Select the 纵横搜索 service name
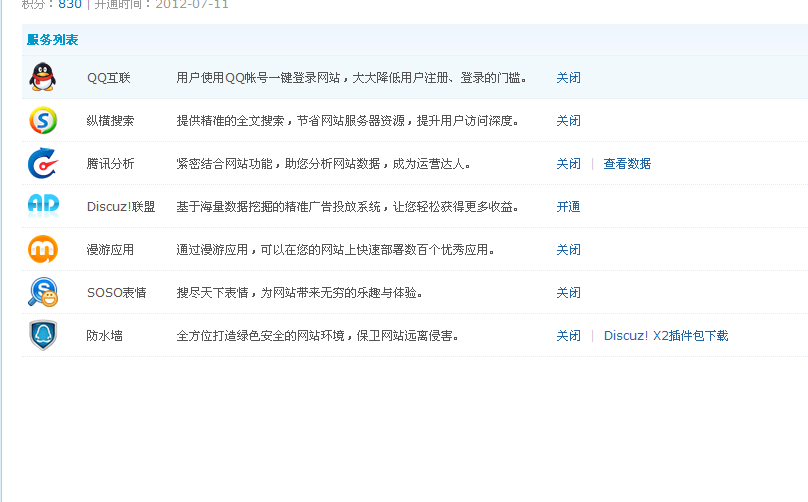The height and width of the screenshot is (502, 808). tap(110, 121)
